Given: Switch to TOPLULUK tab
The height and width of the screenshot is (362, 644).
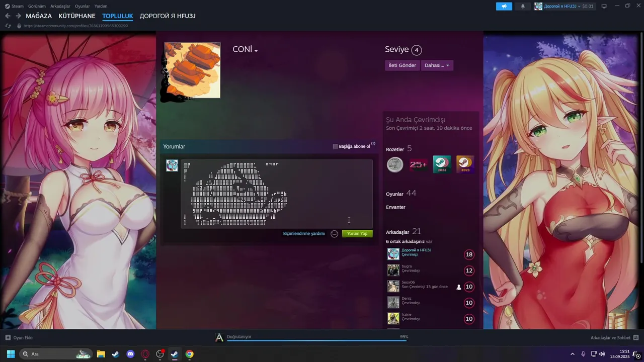Looking at the screenshot, I should [118, 16].
